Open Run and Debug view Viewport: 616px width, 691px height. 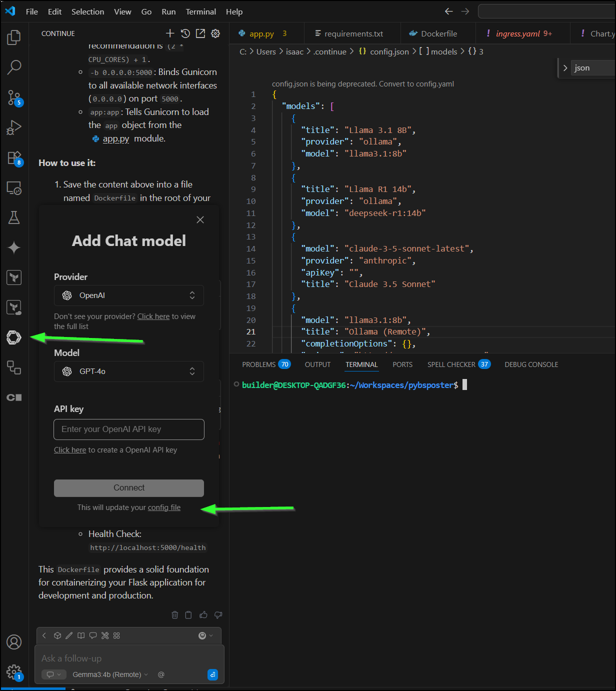tap(14, 127)
